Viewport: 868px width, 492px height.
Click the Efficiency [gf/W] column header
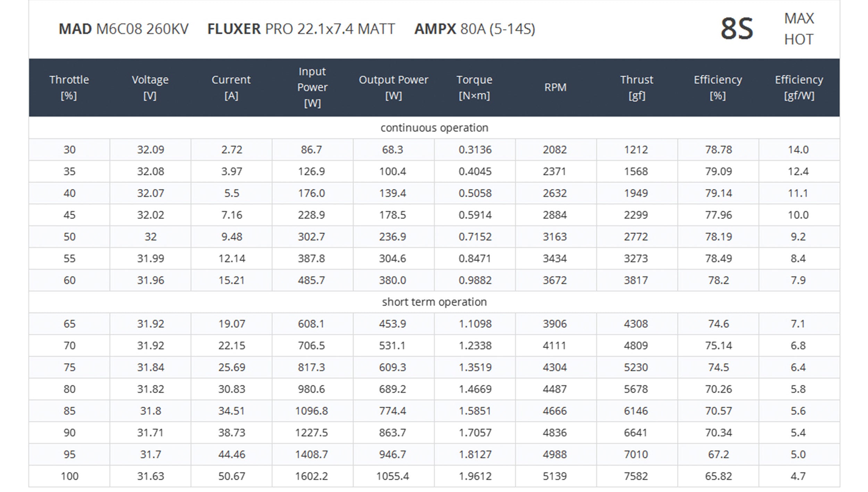pos(799,87)
